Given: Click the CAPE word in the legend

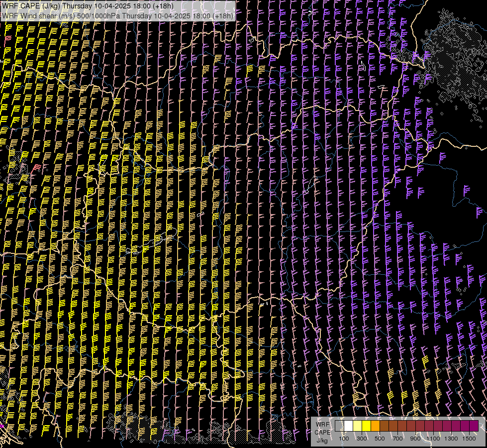Looking at the screenshot, I should (323, 433).
